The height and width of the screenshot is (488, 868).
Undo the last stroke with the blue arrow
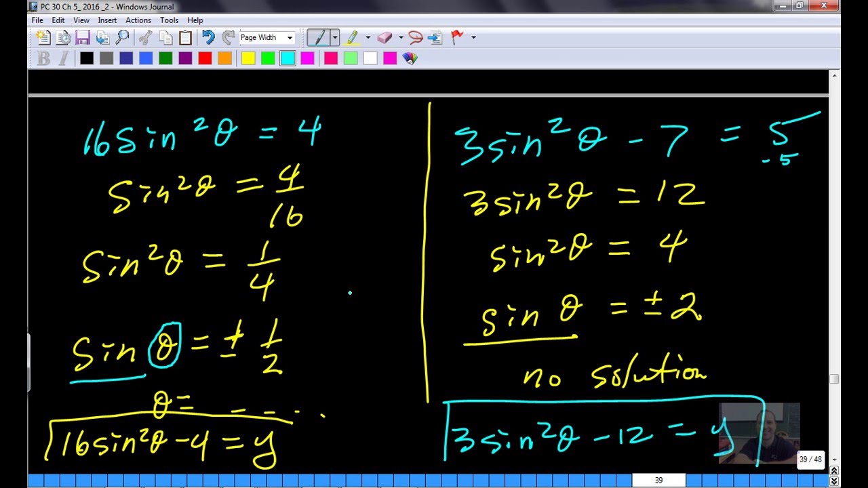point(208,38)
